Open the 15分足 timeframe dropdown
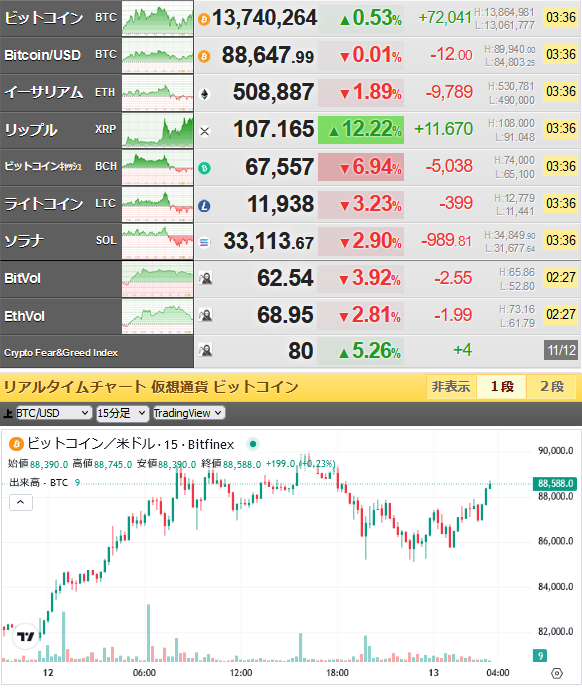 [122, 413]
